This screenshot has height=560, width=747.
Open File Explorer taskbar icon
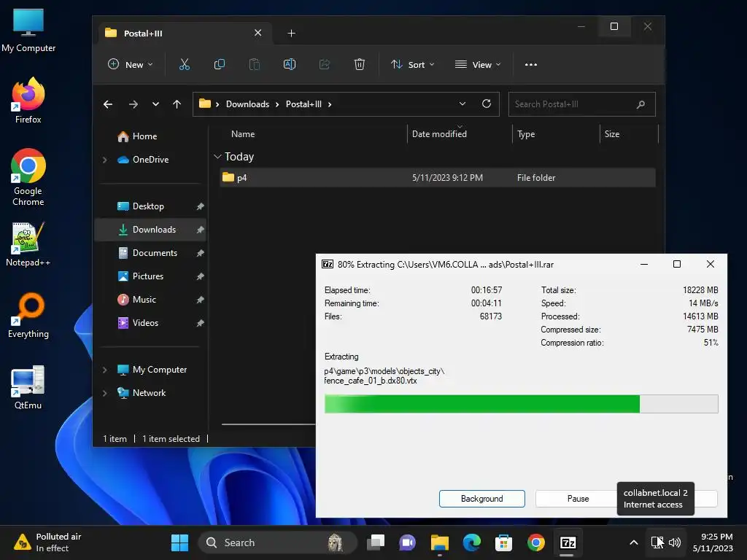point(440,542)
